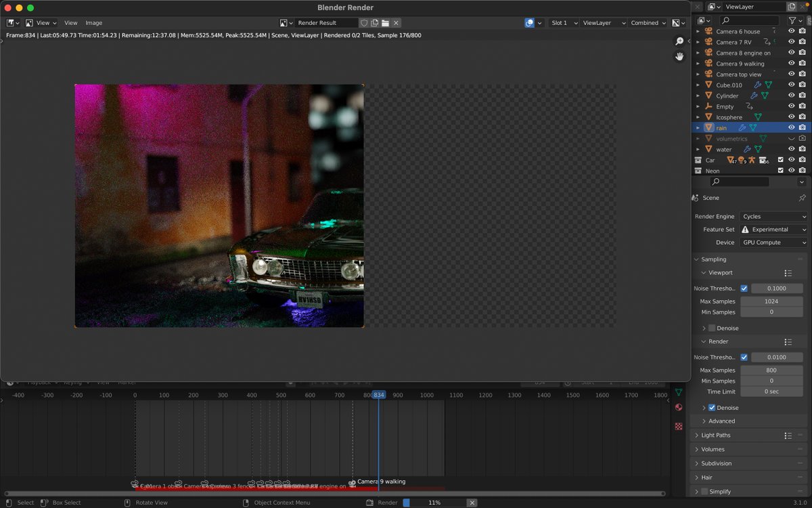Screen dimensions: 812x508
Task: Open the Combined pass dropdown
Action: 648,23
